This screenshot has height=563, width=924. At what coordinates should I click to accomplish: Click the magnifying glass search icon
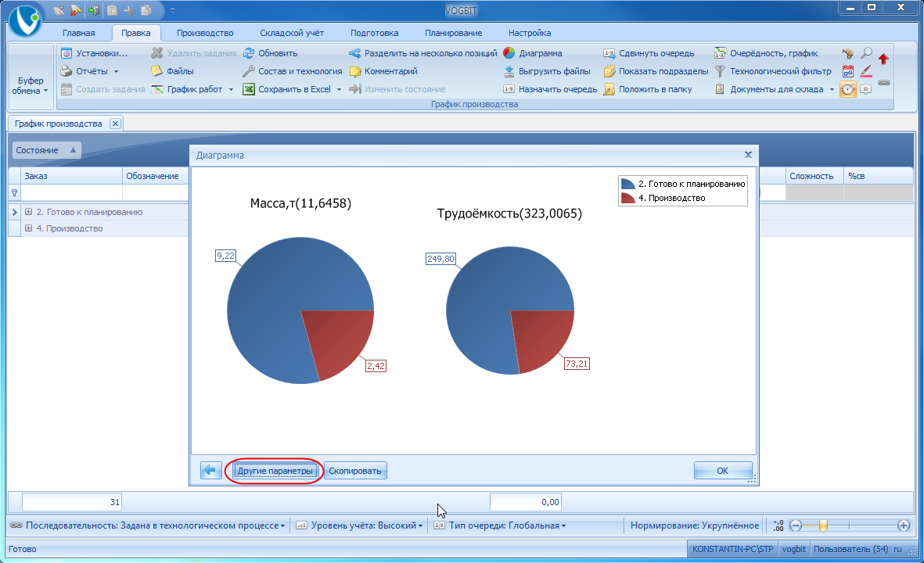866,53
